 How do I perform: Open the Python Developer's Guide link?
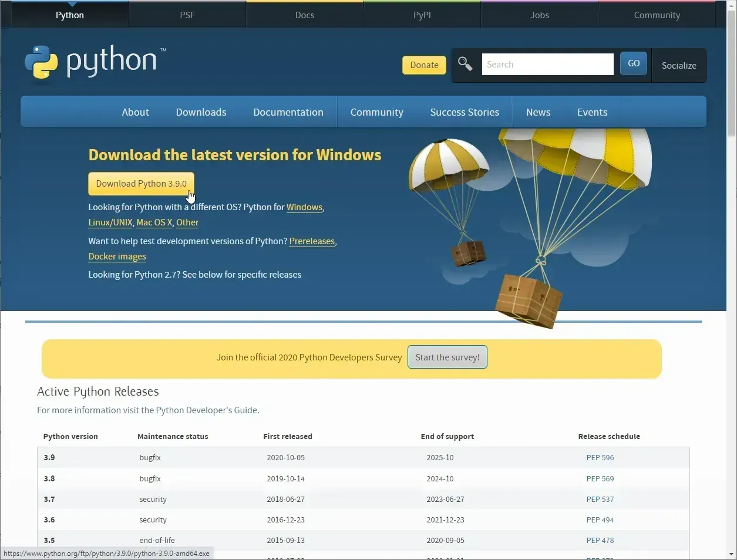click(x=206, y=410)
